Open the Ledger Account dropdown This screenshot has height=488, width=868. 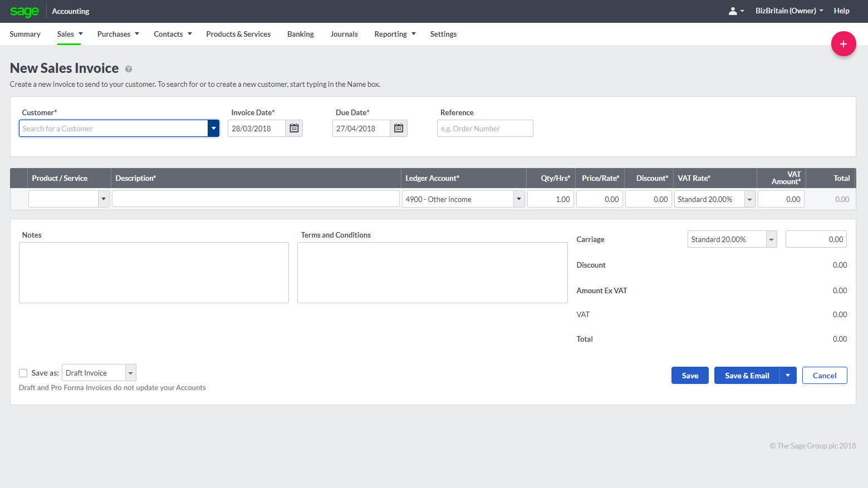[518, 199]
